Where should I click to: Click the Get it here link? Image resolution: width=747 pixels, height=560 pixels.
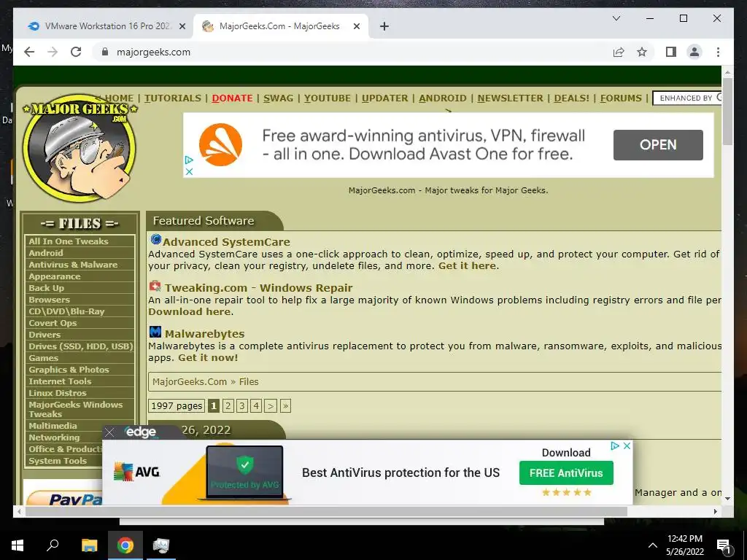(467, 265)
